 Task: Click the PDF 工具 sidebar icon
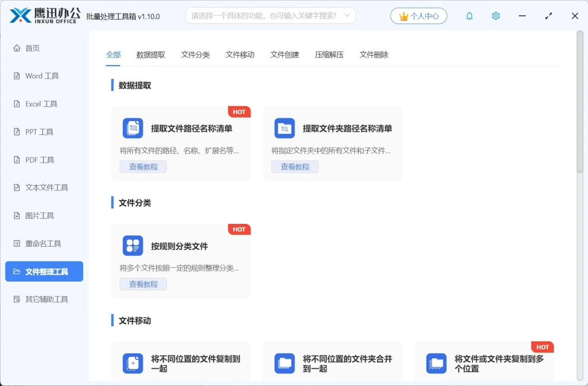17,159
